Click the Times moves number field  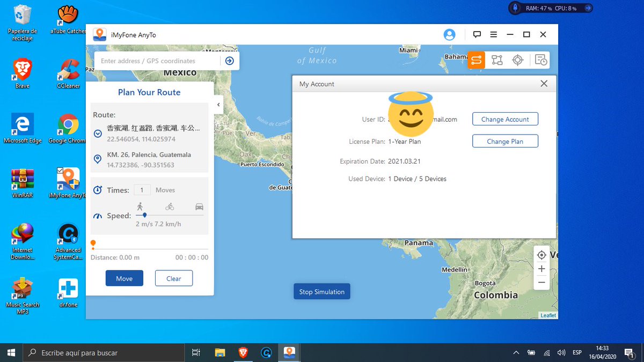pyautogui.click(x=142, y=190)
